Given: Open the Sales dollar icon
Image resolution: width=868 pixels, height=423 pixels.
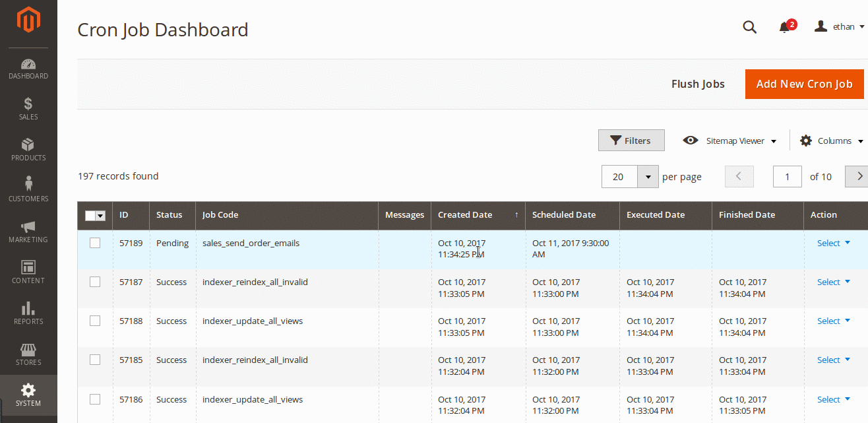Looking at the screenshot, I should (x=28, y=104).
